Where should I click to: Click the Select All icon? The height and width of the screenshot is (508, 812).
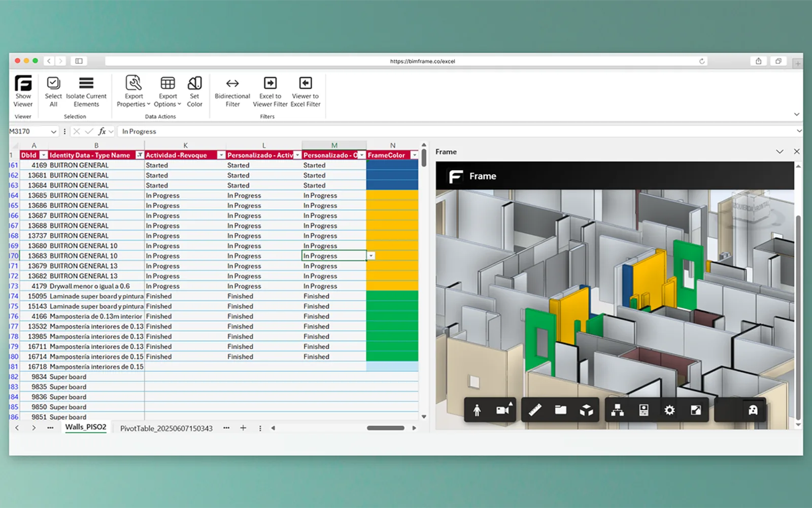point(53,91)
